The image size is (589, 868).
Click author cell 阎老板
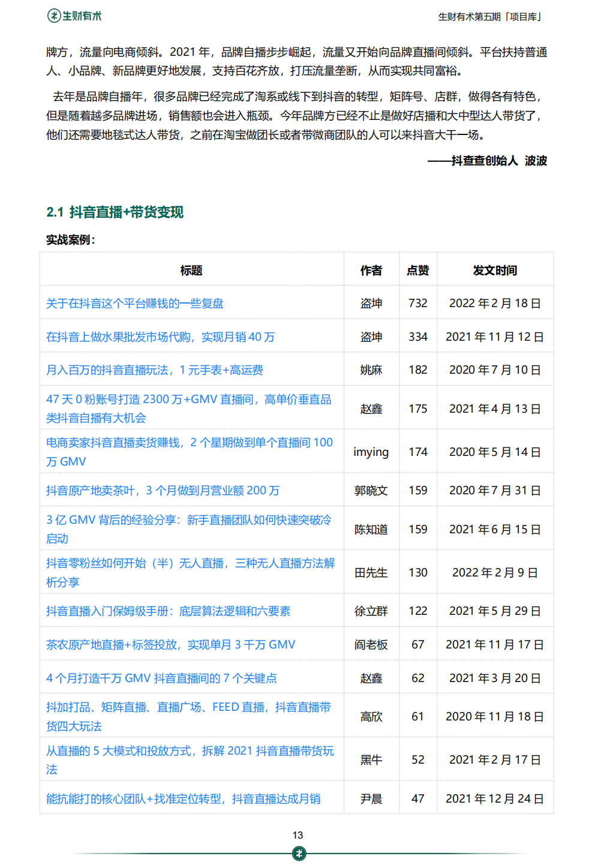[371, 645]
